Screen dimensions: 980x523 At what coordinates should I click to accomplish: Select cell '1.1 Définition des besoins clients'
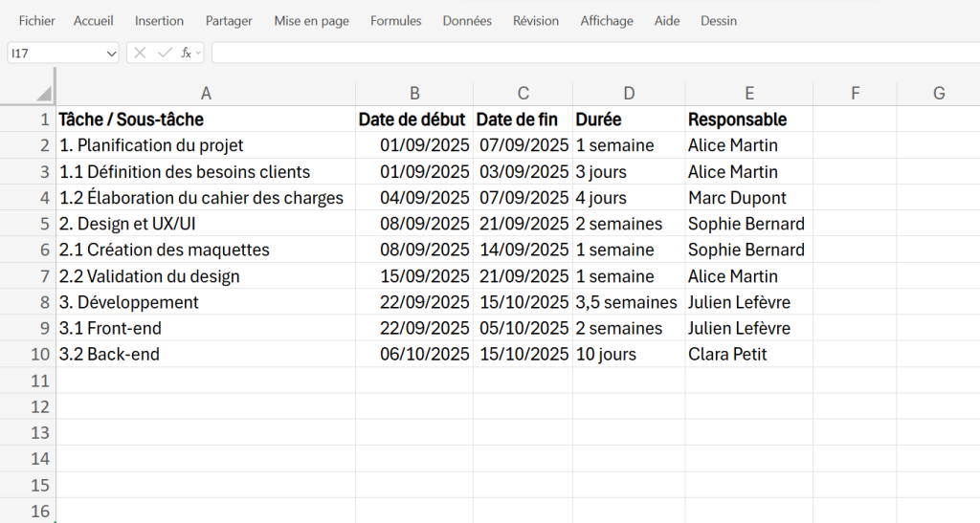[x=206, y=172]
